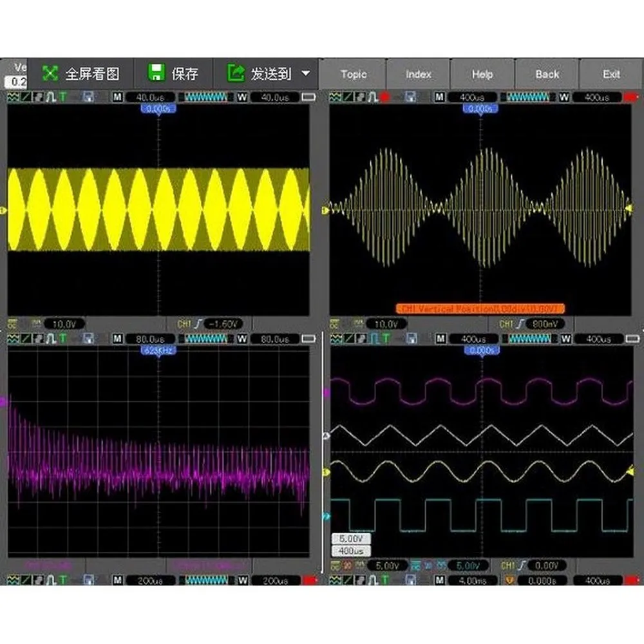
Task: Click the waveform memory bar in bottom-right scope toolbar
Action: pos(530,339)
